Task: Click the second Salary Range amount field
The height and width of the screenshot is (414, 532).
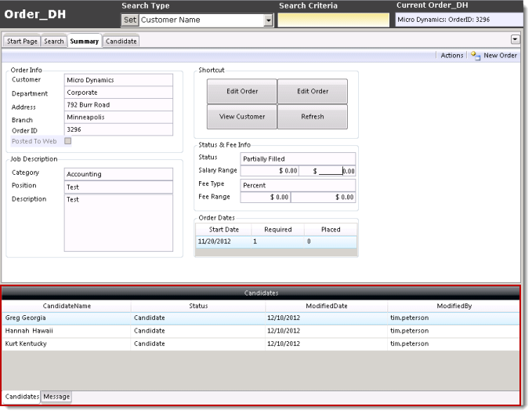Action: point(328,171)
